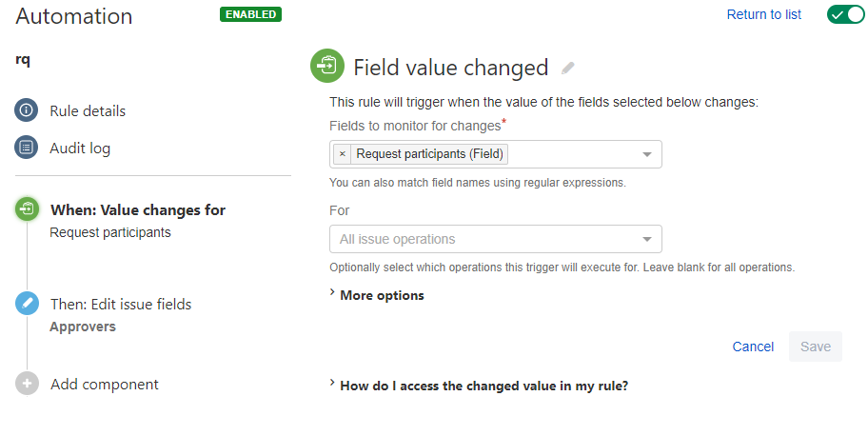
Task: Remove Request participants tag with x icon
Action: point(343,154)
